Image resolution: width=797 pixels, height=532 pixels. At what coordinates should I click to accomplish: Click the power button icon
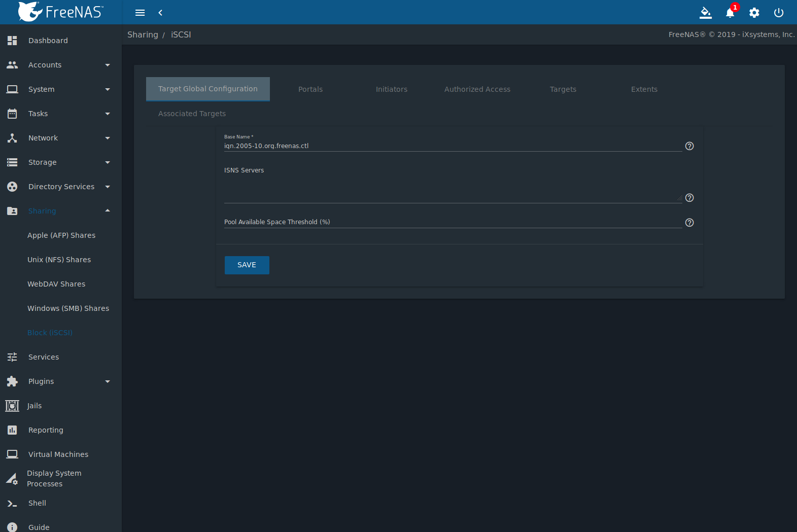779,13
